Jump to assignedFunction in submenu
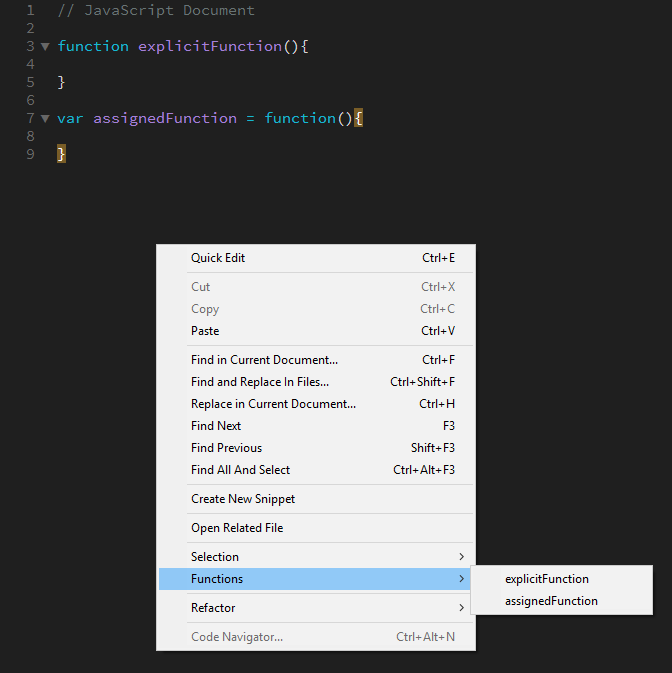This screenshot has width=672, height=673. 551,601
